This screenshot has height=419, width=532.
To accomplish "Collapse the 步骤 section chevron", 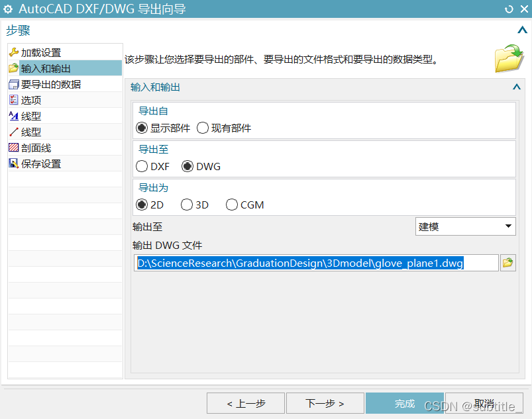I will (x=522, y=30).
